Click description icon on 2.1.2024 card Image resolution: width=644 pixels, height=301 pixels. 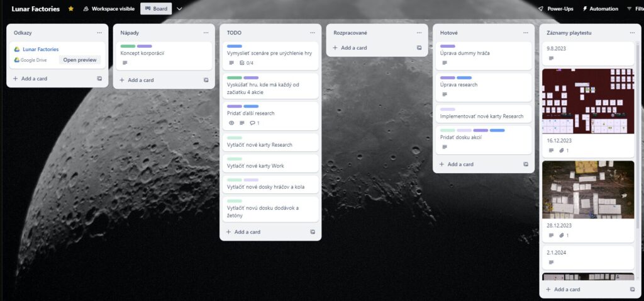pos(551,262)
